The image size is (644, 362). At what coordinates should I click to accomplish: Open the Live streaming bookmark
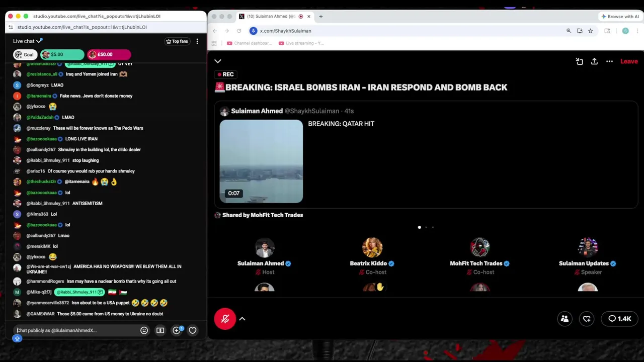point(301,43)
